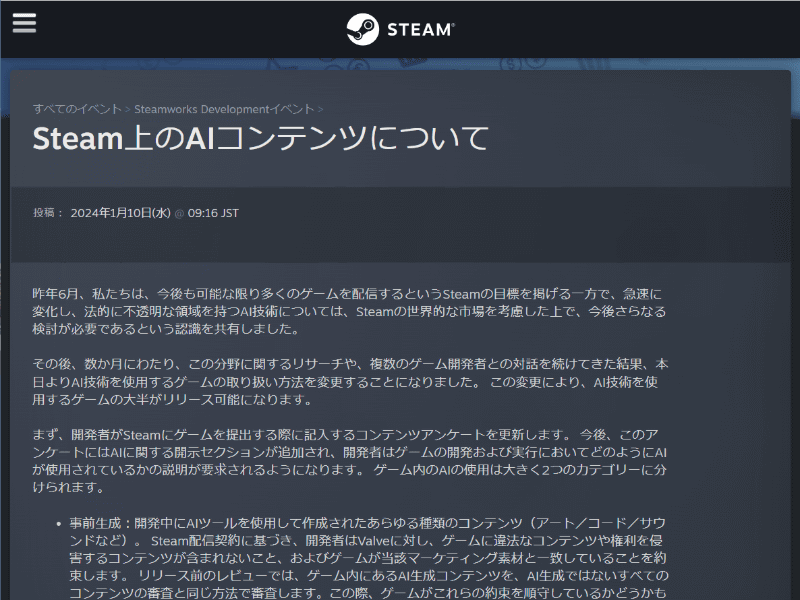Click the bullet item starting with 事前生成：
This screenshot has height=600, width=800.
(368, 558)
